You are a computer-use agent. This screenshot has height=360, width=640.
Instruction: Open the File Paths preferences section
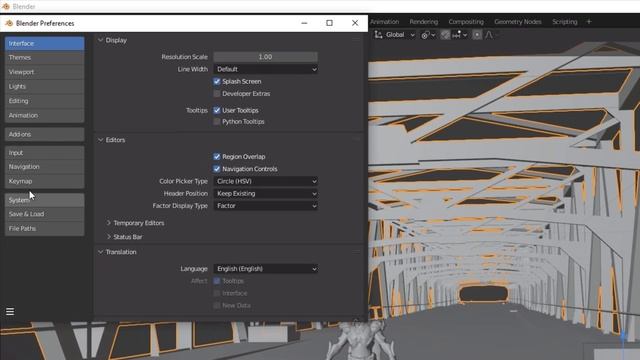[x=44, y=229]
